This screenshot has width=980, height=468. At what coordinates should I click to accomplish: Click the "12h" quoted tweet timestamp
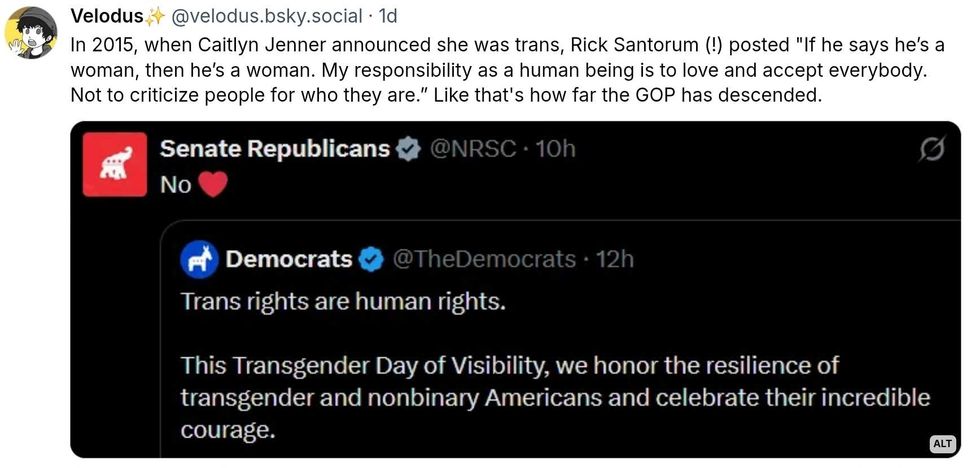point(615,260)
